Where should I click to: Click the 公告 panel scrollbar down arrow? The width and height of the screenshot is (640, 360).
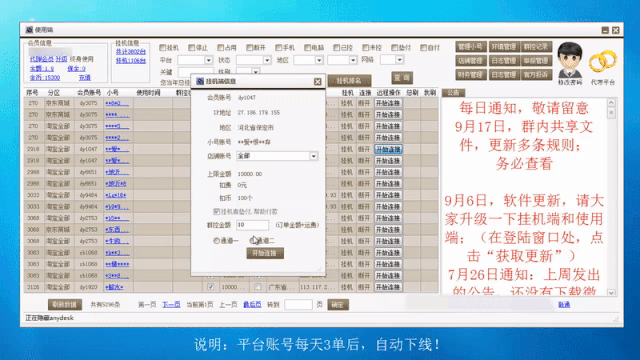point(611,292)
